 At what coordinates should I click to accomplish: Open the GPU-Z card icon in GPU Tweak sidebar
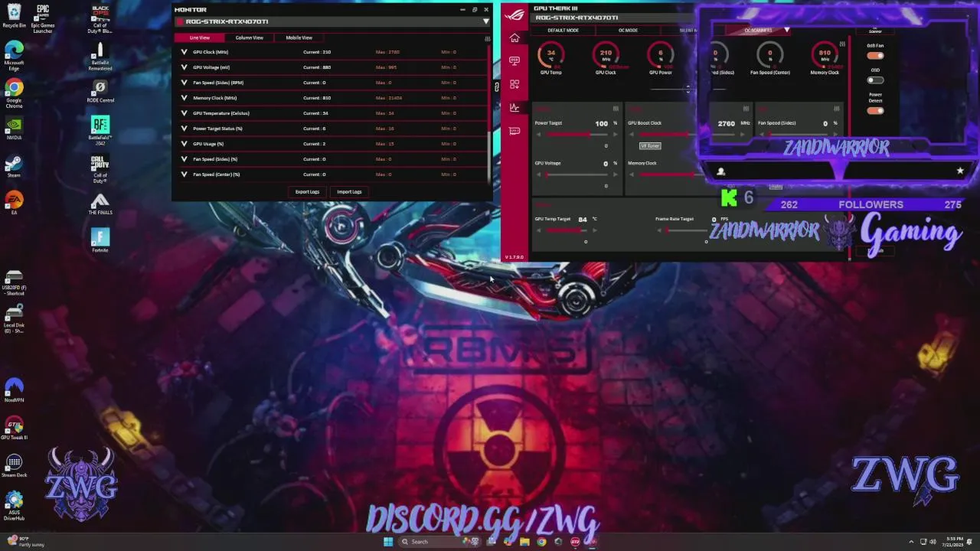514,131
